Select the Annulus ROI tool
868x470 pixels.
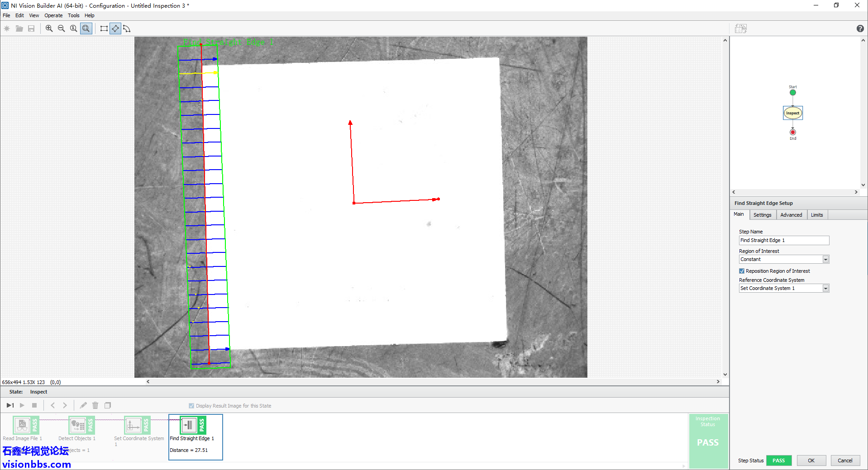tap(127, 28)
